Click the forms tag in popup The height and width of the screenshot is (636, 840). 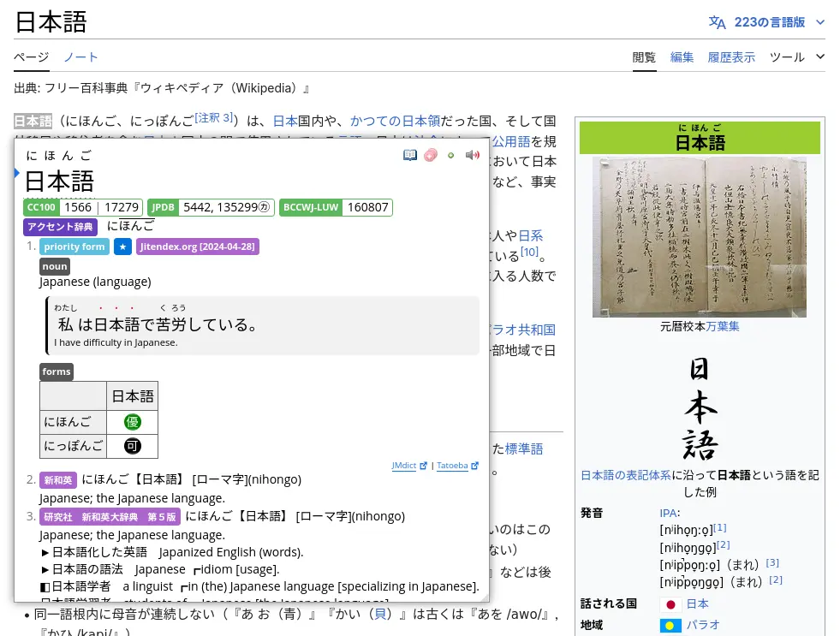coord(57,371)
